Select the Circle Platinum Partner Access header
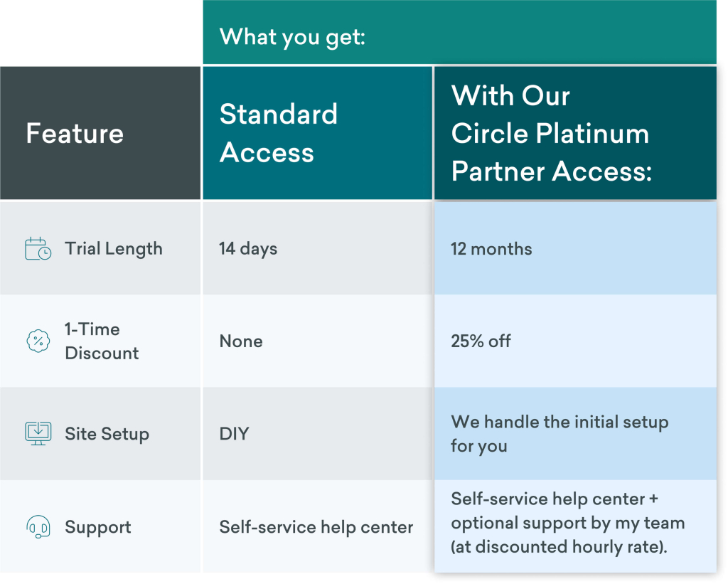 click(x=550, y=134)
